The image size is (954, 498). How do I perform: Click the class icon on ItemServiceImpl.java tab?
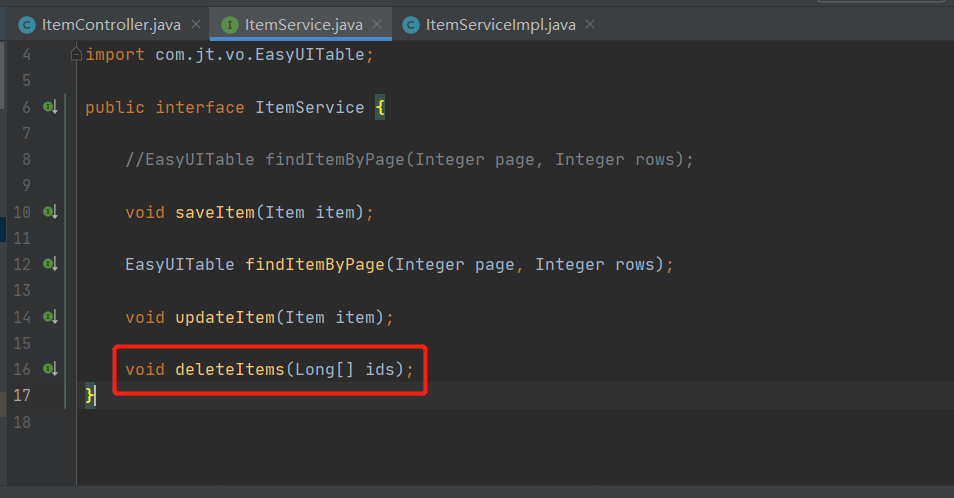click(x=411, y=25)
